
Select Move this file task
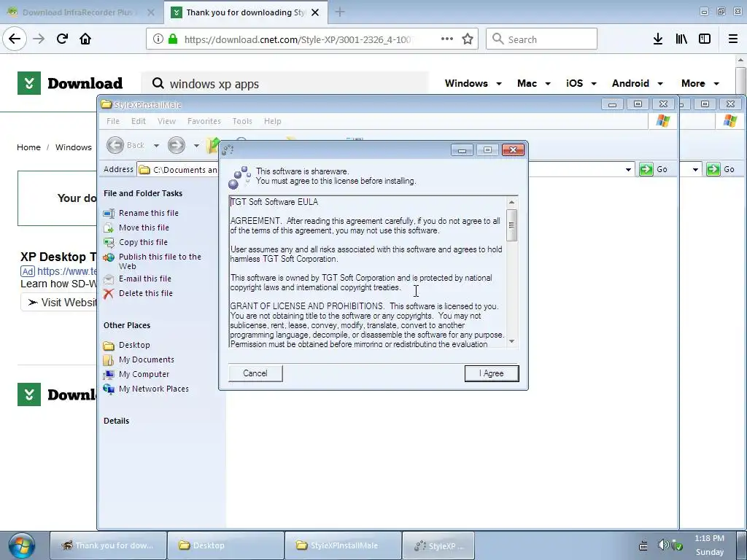(144, 227)
